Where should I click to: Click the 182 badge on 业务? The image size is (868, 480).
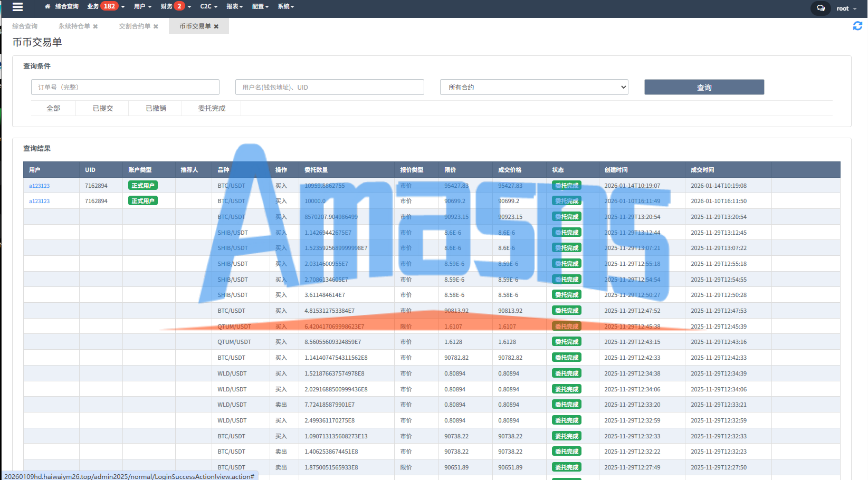click(109, 6)
